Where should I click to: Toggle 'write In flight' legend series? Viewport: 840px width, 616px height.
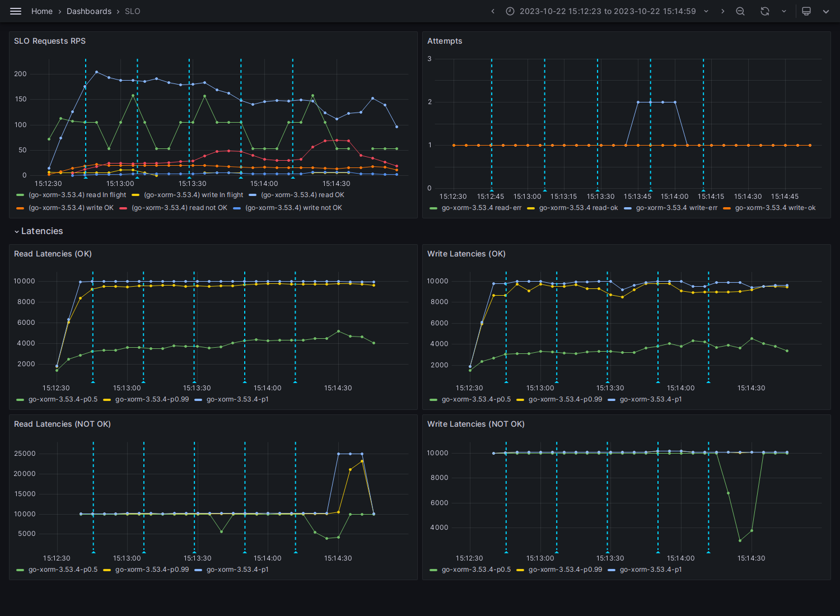pyautogui.click(x=193, y=195)
